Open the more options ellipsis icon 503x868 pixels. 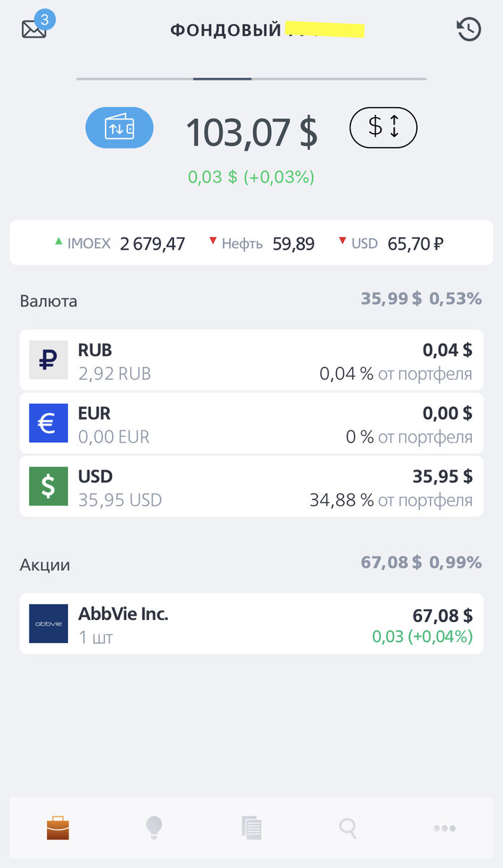444,827
